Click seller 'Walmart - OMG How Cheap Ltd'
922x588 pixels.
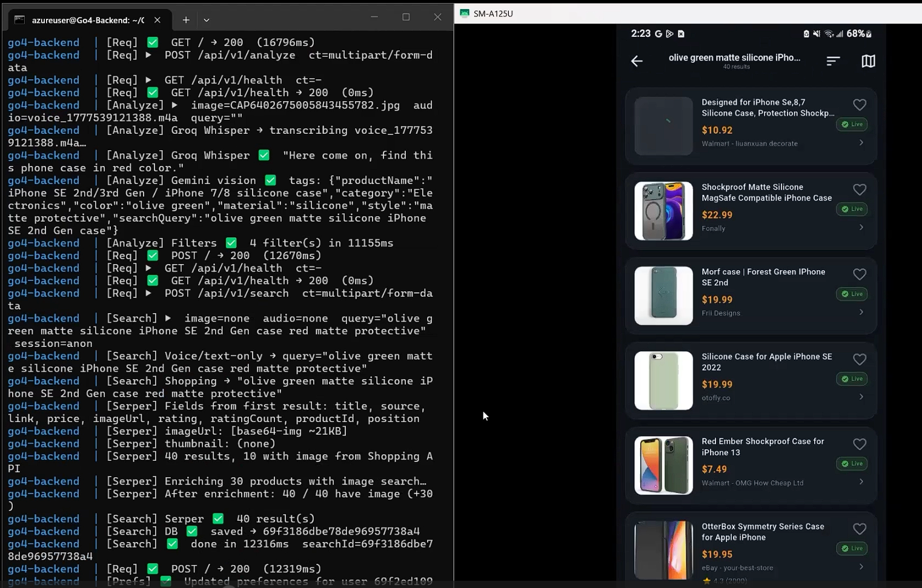pos(752,483)
